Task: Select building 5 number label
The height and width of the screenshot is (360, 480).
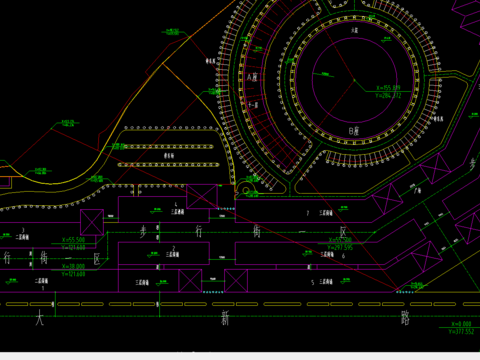Action: [x=312, y=282]
